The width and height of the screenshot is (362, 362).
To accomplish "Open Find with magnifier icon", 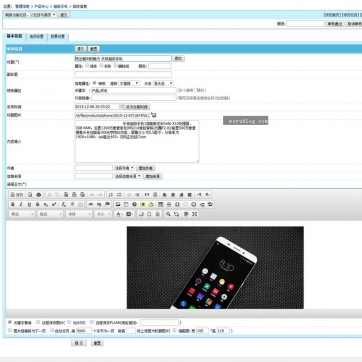I will pyautogui.click(x=168, y=214).
